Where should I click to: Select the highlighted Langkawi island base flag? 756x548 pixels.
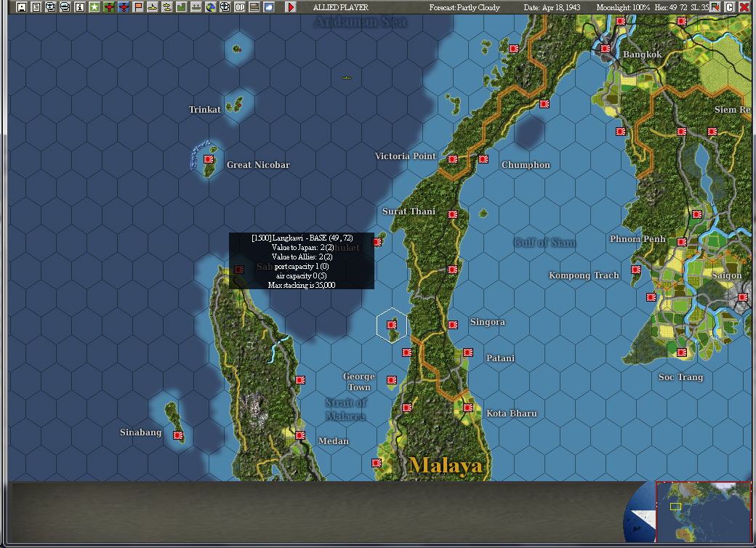tap(392, 326)
